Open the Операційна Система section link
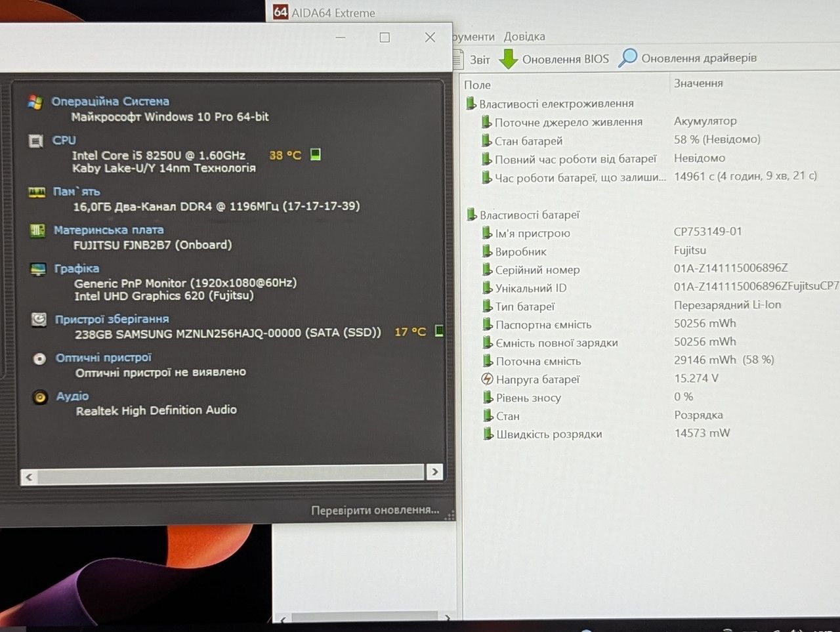Viewport: 840px width, 632px height. pos(110,101)
